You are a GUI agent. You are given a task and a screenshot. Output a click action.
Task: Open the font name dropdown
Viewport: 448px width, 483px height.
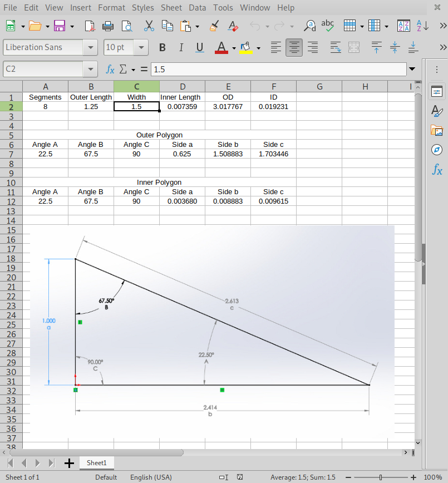coord(90,47)
